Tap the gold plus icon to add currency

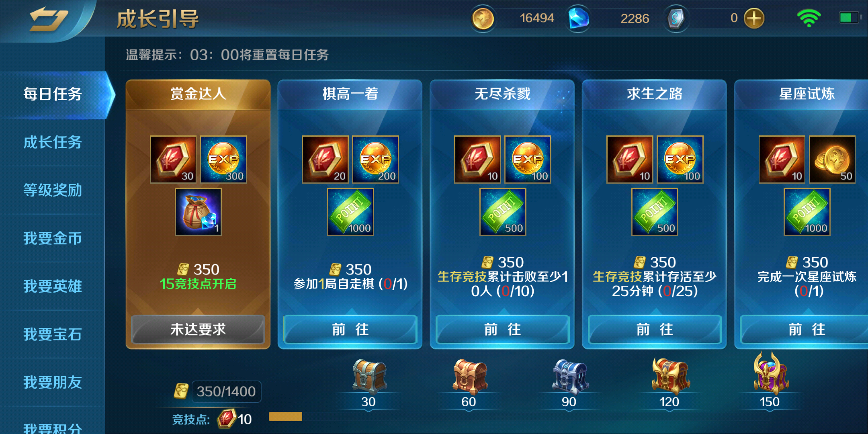point(754,18)
